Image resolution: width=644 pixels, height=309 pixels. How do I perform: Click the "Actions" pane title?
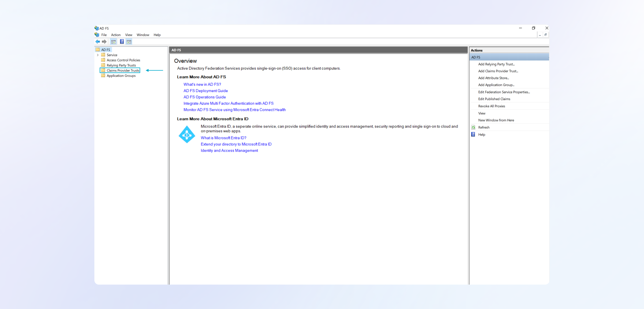click(x=477, y=50)
